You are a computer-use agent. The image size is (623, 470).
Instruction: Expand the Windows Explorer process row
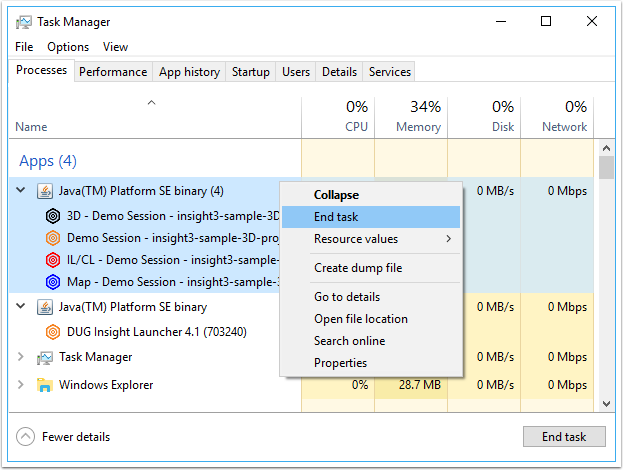tap(21, 385)
